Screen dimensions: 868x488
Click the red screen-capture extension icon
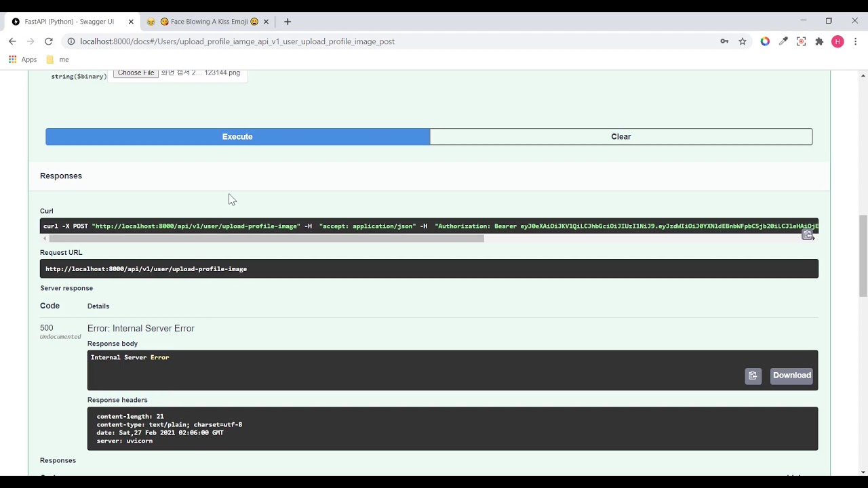[801, 41]
